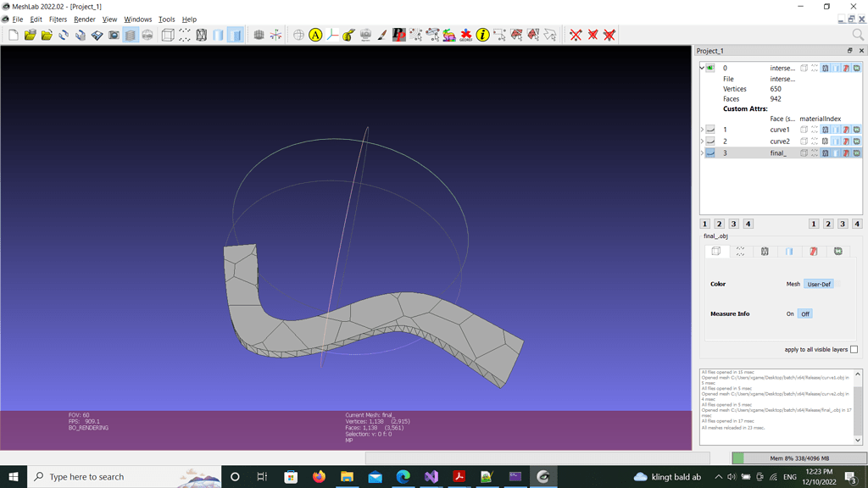The width and height of the screenshot is (868, 488).
Task: Switch to the Wireframe tab under final_.obj
Action: coord(765,251)
